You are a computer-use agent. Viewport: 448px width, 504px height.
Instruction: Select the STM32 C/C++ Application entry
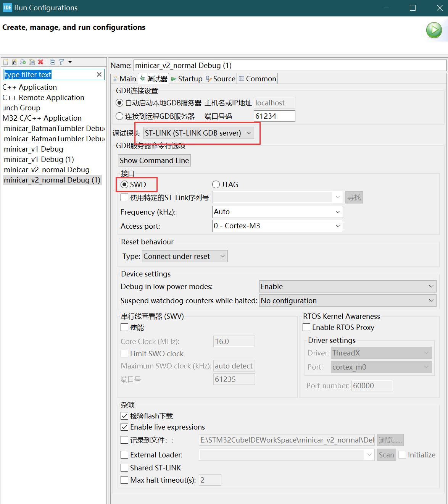tap(42, 118)
